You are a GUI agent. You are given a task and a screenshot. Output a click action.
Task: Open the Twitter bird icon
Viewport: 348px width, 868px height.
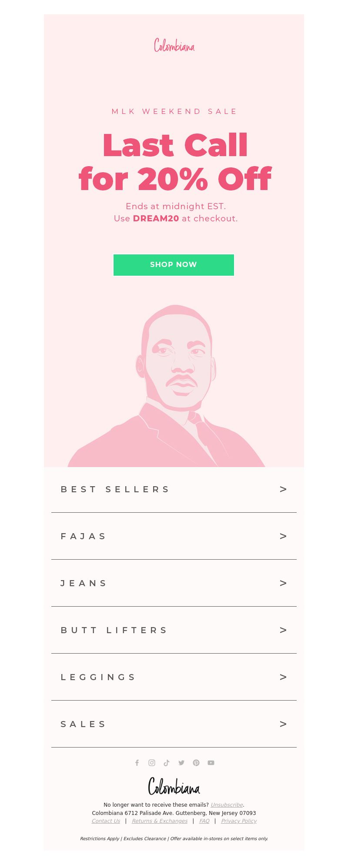(x=181, y=763)
